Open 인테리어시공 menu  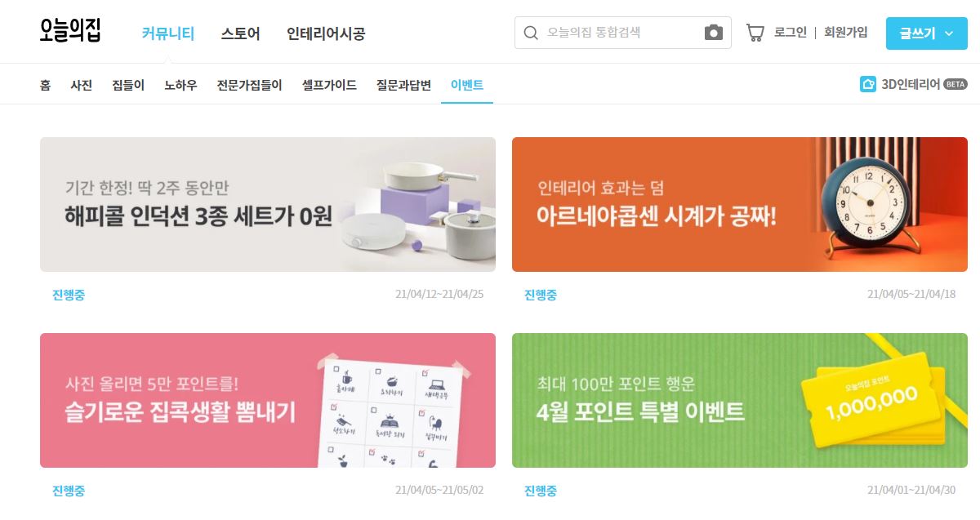(x=326, y=34)
